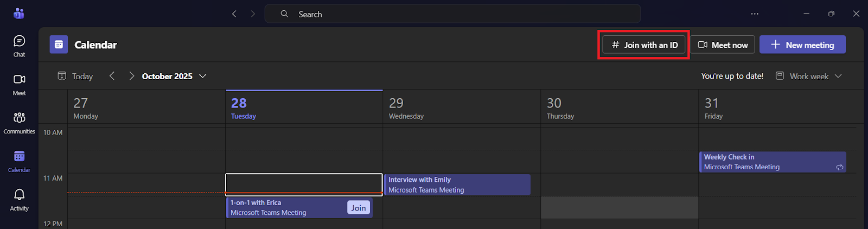Viewport: 868px width, 229px height.
Task: Click the Microsoft Teams logo
Action: (x=19, y=14)
